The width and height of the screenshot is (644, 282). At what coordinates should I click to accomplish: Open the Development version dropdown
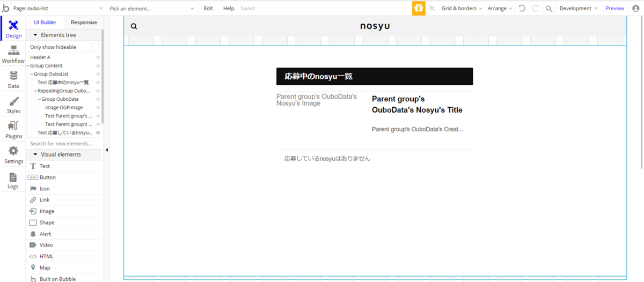point(579,9)
